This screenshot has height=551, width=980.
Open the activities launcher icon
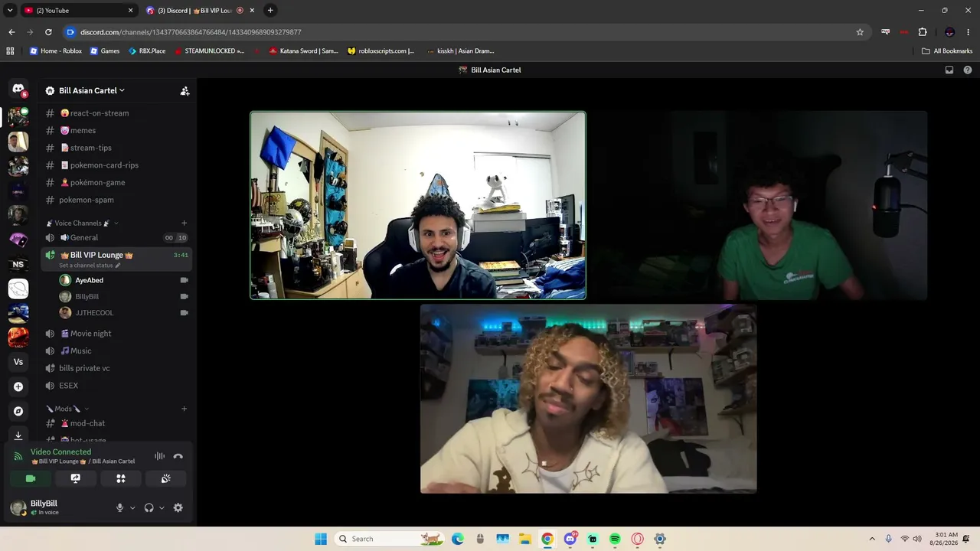point(120,478)
